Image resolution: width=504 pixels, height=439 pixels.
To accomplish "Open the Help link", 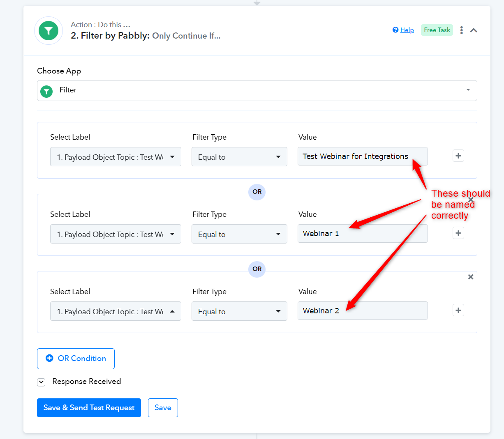I will coord(407,30).
